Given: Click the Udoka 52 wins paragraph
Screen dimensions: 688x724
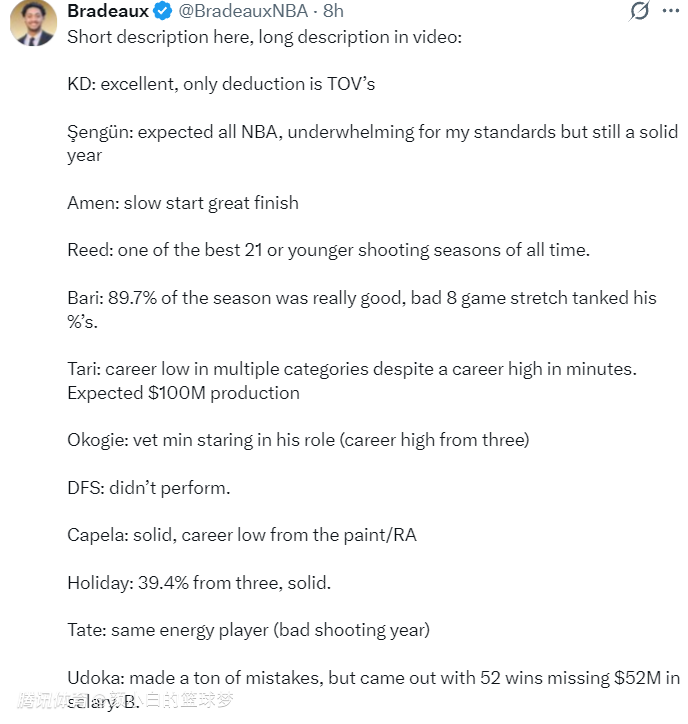Looking at the screenshot, I should coord(372,678).
